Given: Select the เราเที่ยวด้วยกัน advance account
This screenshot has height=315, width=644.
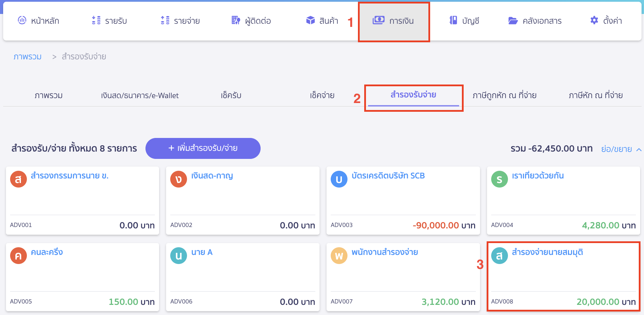Looking at the screenshot, I should [x=538, y=176].
